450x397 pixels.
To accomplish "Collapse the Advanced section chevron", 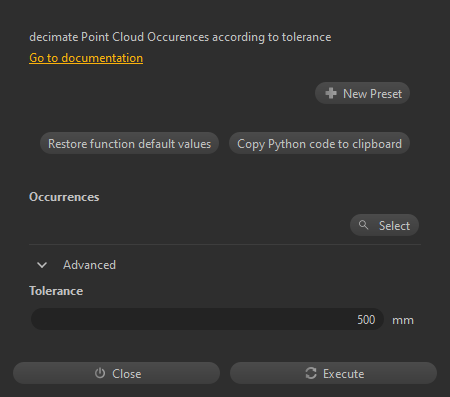I will 42,265.
